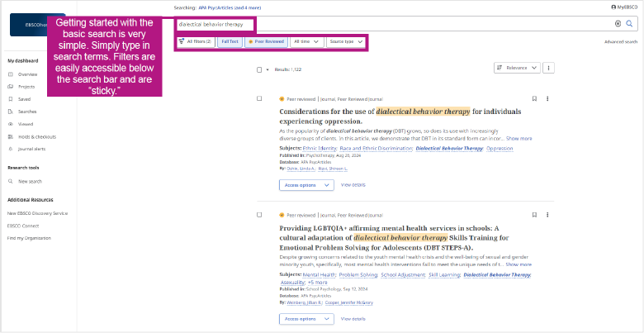Image resolution: width=644 pixels, height=333 pixels.
Task: Toggle the Full Text filter
Action: (x=230, y=42)
